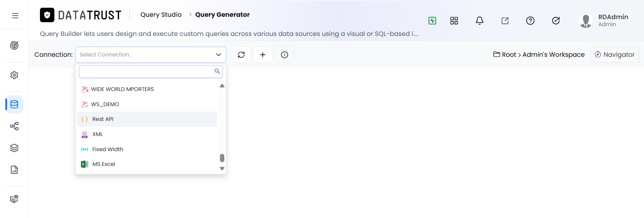Click the search magnifier in dropdown

[x=217, y=71]
